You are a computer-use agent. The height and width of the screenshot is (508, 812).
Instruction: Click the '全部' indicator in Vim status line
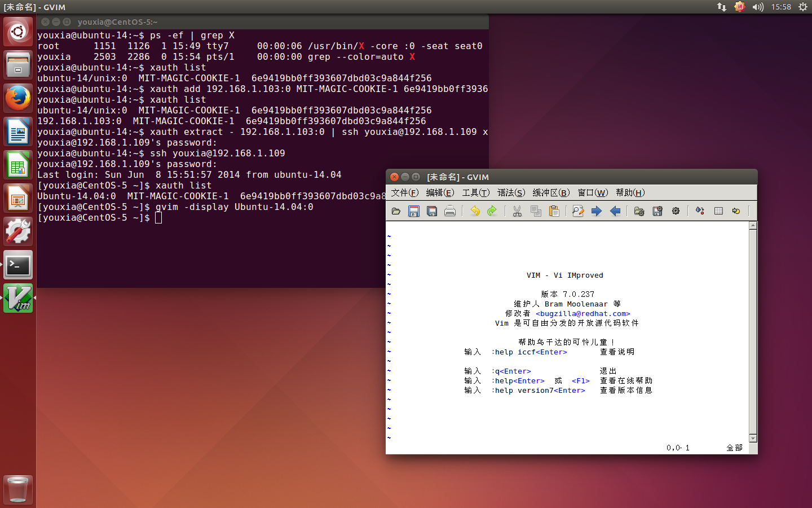734,448
